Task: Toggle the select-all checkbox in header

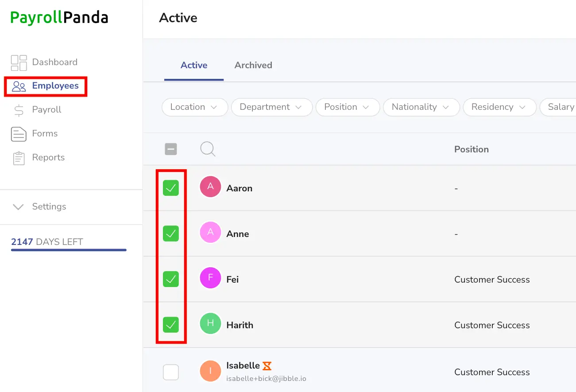Action: click(171, 149)
